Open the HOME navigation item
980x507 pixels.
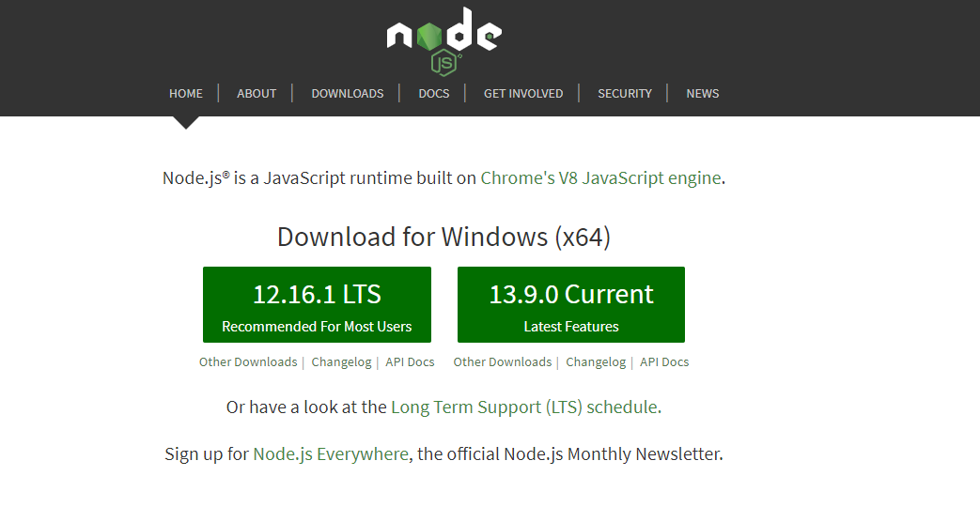[186, 94]
